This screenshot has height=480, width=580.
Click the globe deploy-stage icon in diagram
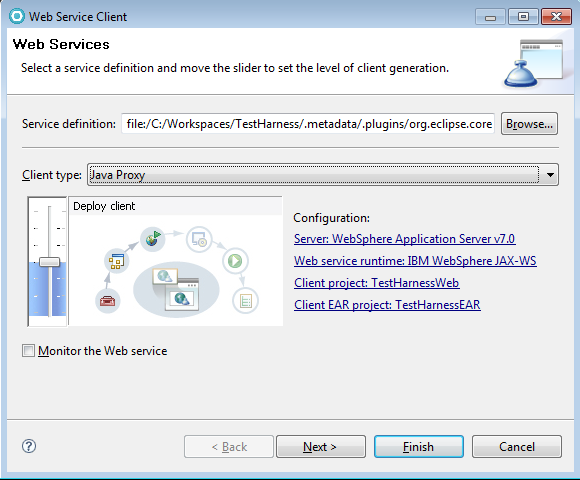point(152,239)
